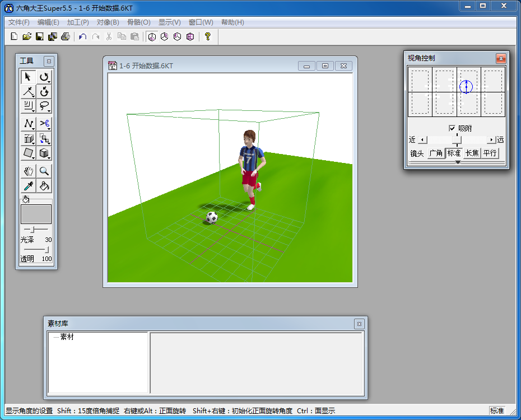Image resolution: width=521 pixels, height=420 pixels.
Task: Pick the hand pan tool
Action: (28, 171)
